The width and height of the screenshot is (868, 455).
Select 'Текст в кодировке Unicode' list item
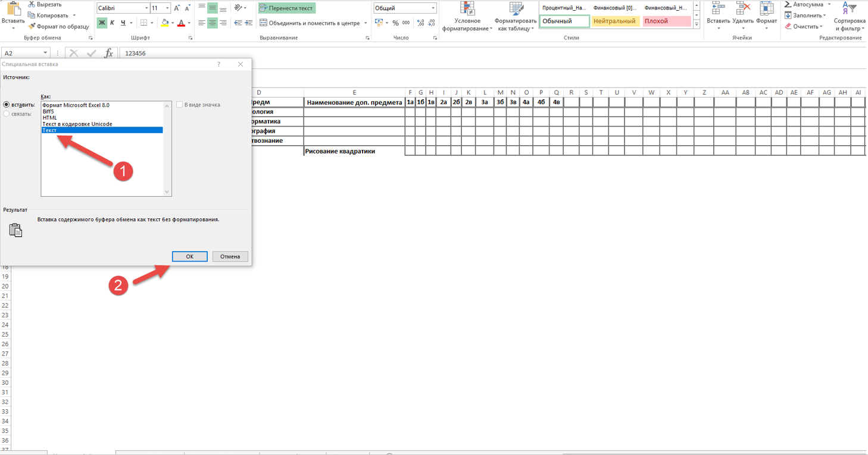pyautogui.click(x=77, y=124)
